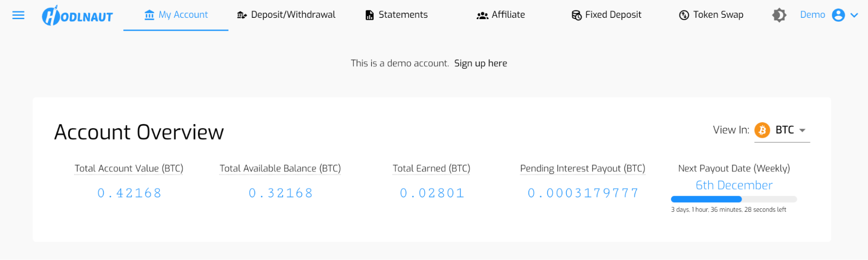Image resolution: width=868 pixels, height=260 pixels.
Task: Click the payout countdown progress bar
Action: [x=733, y=200]
